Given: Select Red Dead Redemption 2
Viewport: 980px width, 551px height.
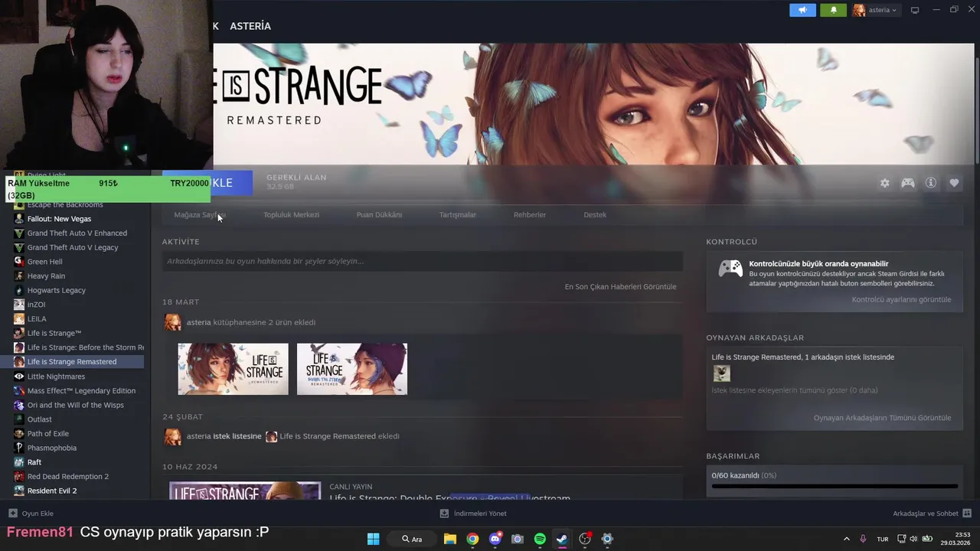Looking at the screenshot, I should click(68, 477).
